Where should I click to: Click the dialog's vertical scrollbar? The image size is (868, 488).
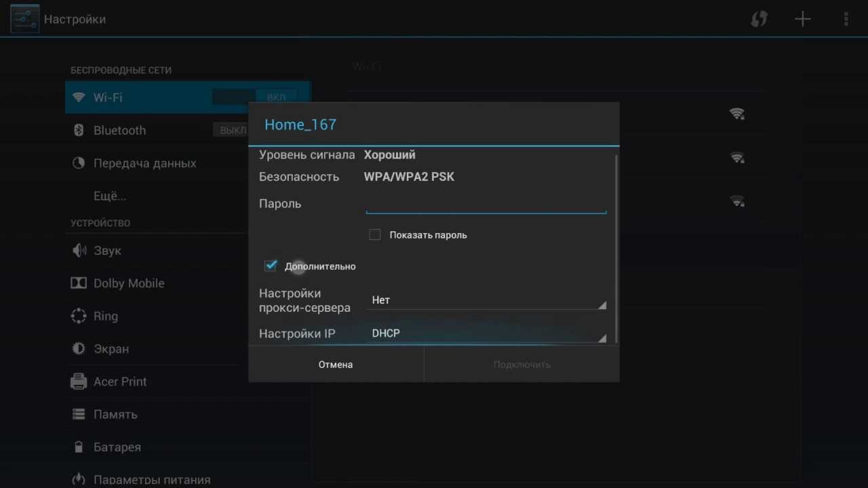pyautogui.click(x=616, y=248)
